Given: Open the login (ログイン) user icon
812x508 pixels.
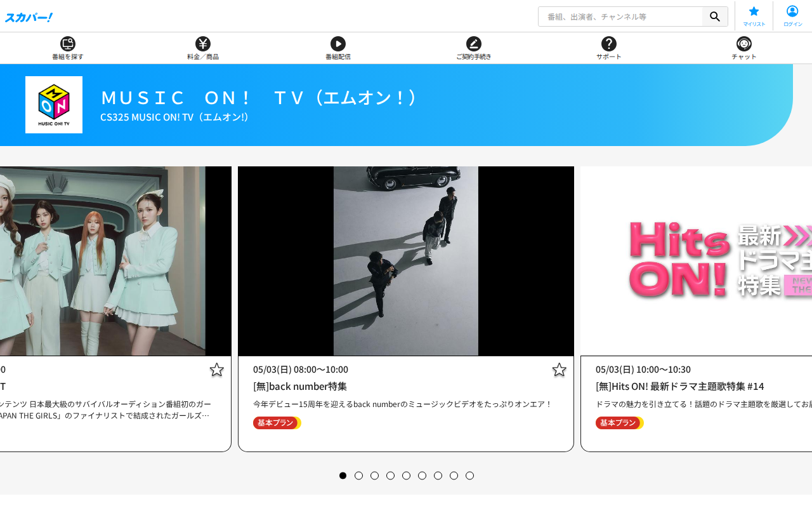Looking at the screenshot, I should (x=792, y=16).
